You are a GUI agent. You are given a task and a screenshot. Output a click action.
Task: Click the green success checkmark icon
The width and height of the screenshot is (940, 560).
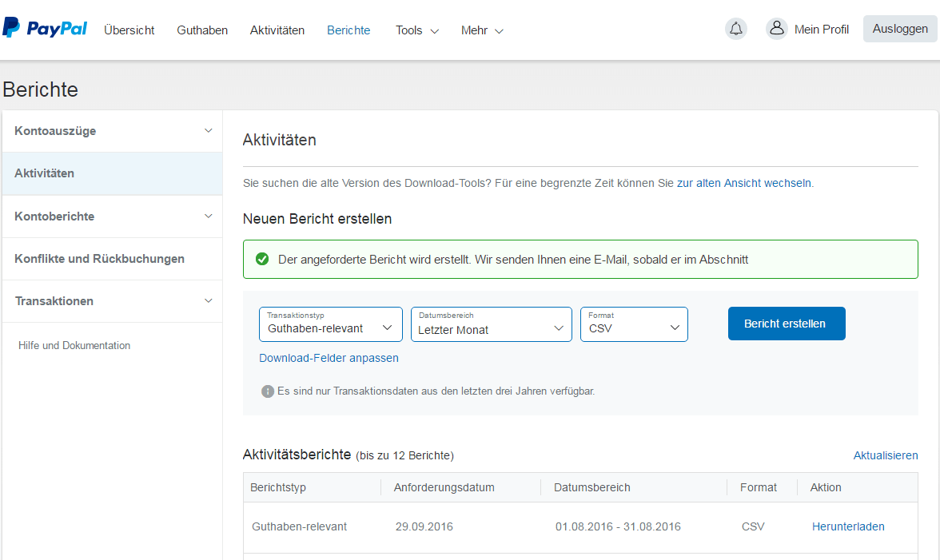click(x=262, y=260)
